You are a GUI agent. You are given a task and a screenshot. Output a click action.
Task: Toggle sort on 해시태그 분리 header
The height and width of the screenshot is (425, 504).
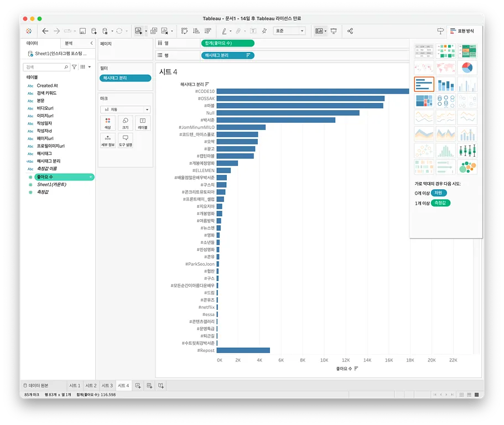coord(207,84)
